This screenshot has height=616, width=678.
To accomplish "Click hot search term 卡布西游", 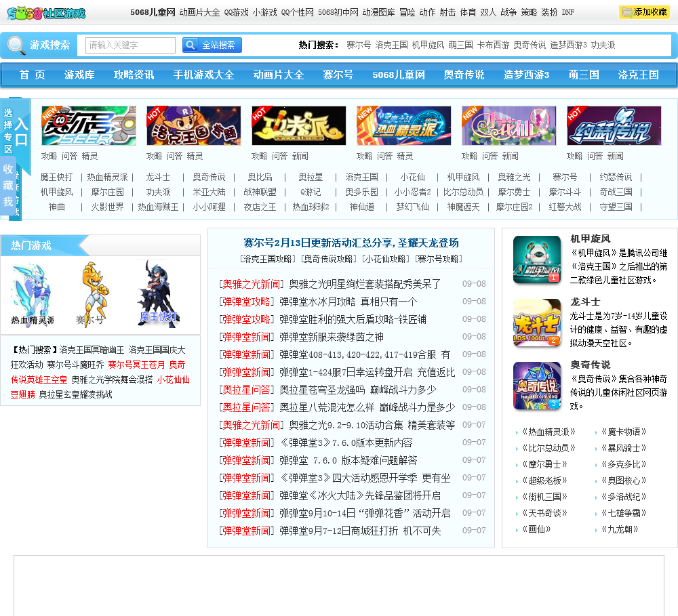I will click(493, 45).
